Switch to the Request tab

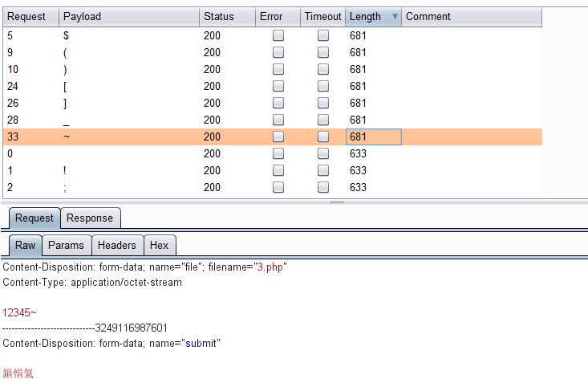34,218
